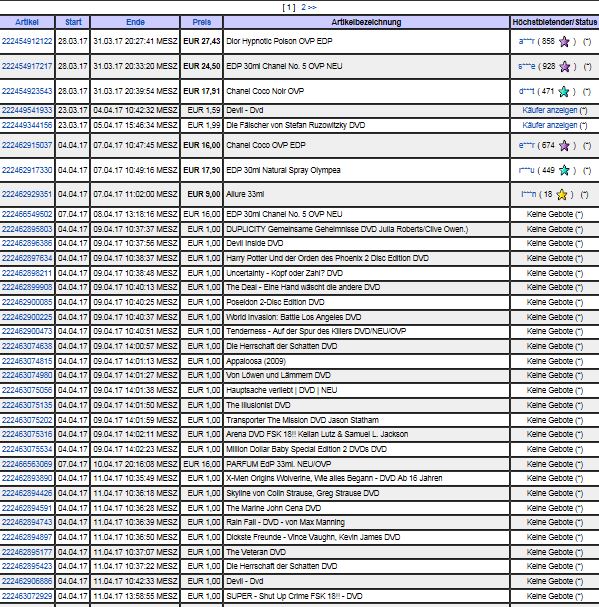Open article number 222449541933
The image size is (599, 607).
[27, 110]
